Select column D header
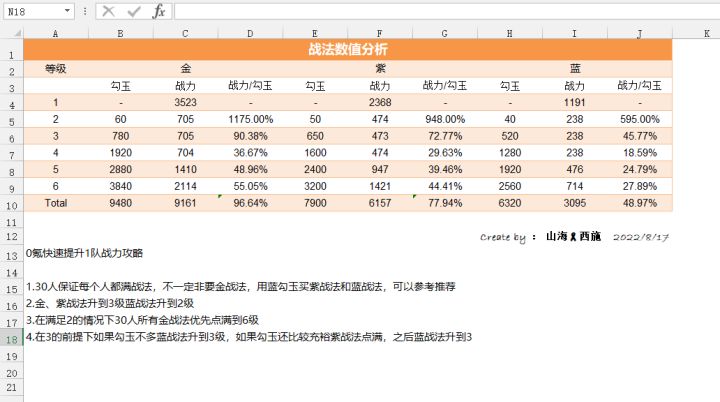This screenshot has width=720, height=402. pyautogui.click(x=250, y=34)
